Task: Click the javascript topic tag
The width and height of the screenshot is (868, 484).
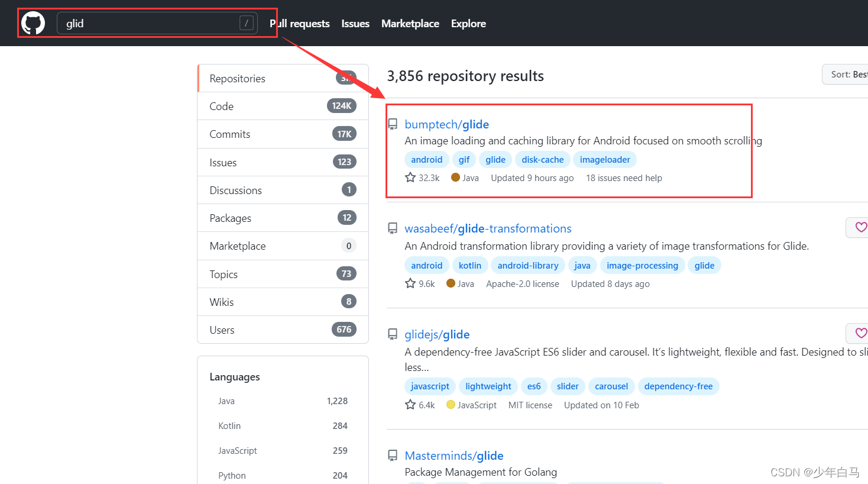Action: pyautogui.click(x=430, y=386)
